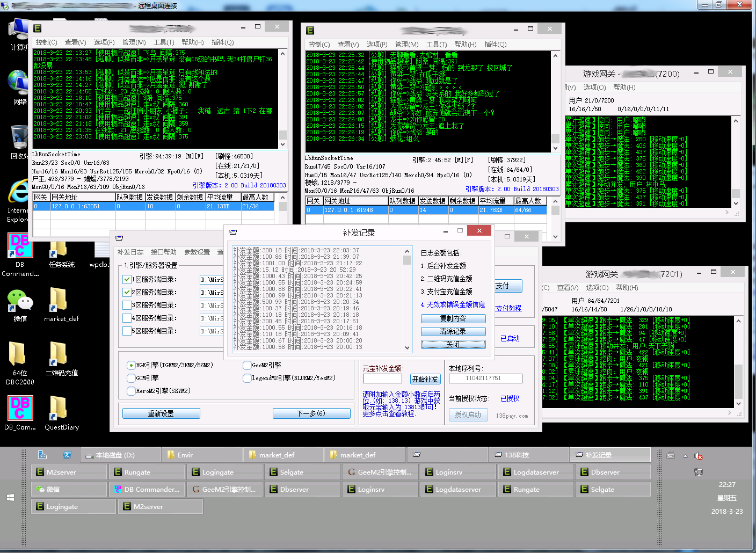The height and width of the screenshot is (553, 756).
Task: Open the WeChat (微信) desktop icon
Action: 20,302
